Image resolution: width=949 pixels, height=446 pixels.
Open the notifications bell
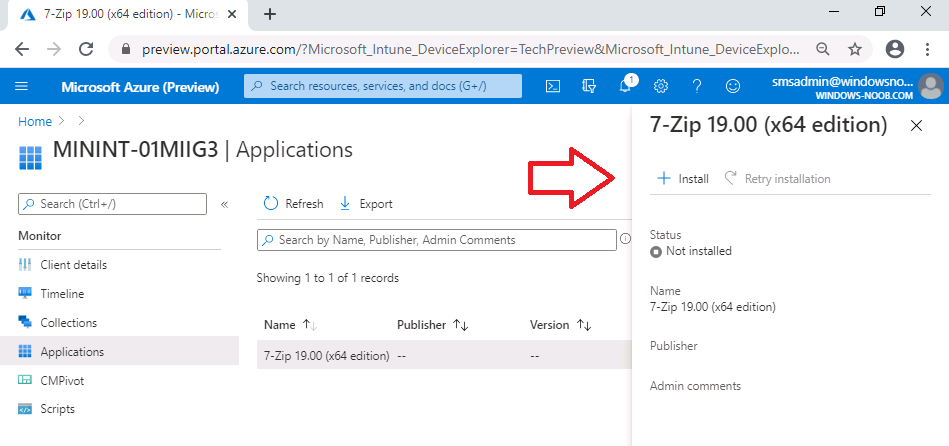625,87
